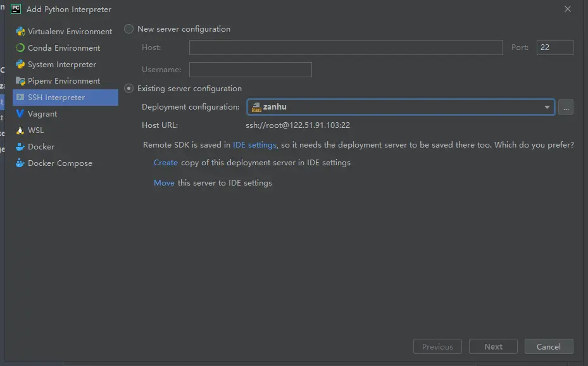
Task: Close the dialog with the X button
Action: pyautogui.click(x=567, y=9)
